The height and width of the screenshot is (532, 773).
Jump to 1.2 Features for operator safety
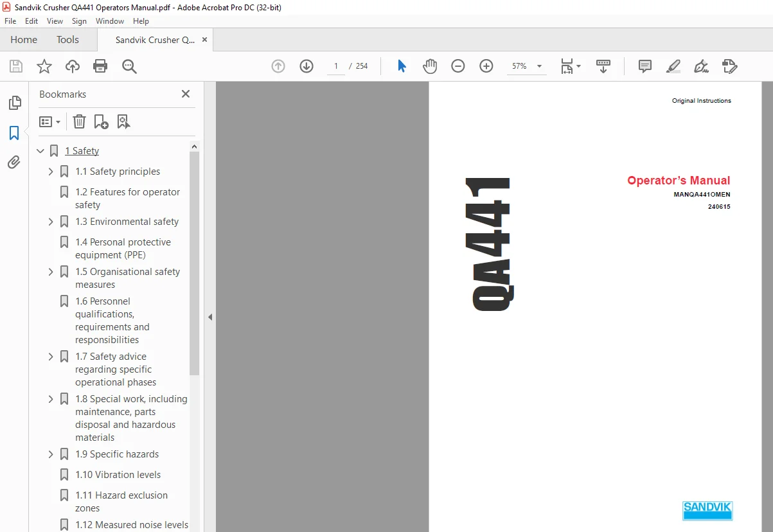(127, 199)
